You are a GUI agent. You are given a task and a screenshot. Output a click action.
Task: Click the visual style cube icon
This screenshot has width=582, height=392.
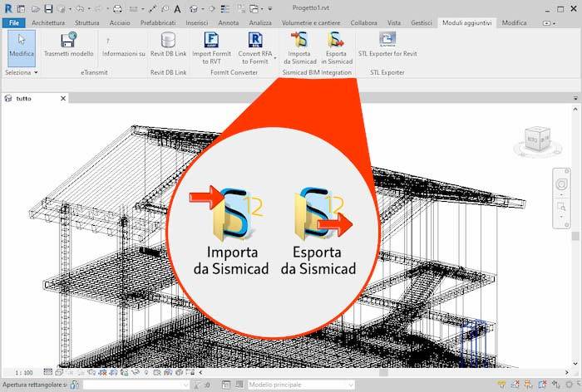tap(59, 372)
